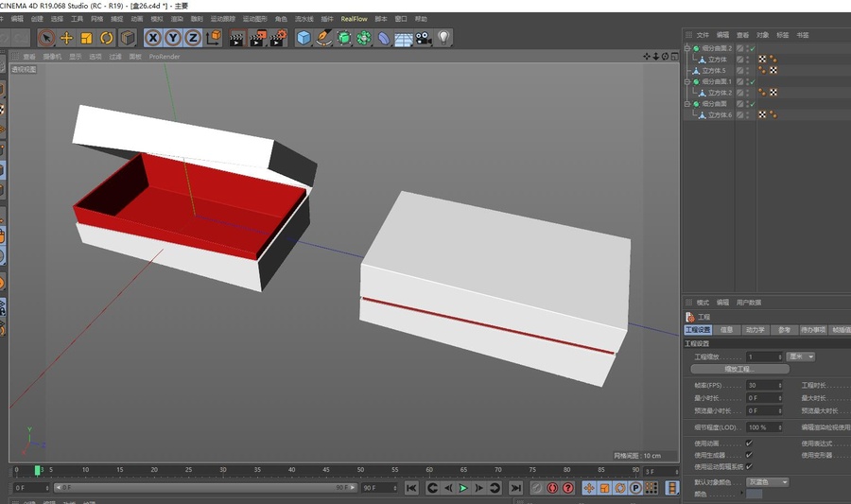
Task: Open the 摄像机 viewport menu
Action: coord(52,57)
